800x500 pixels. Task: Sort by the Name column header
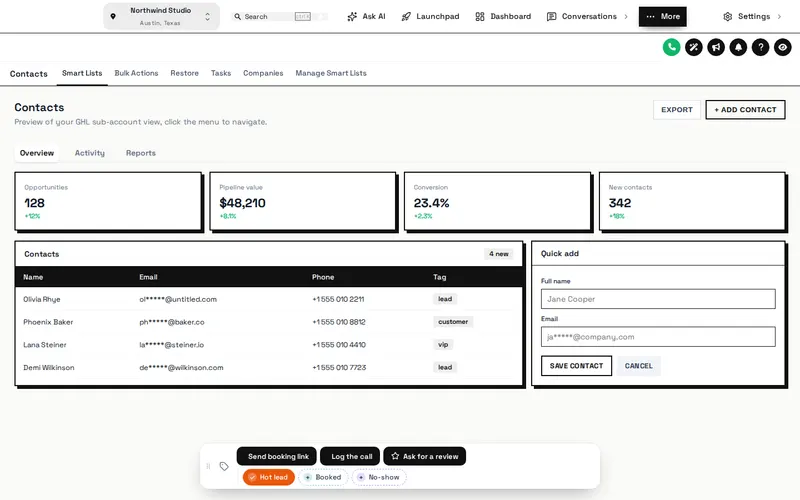point(33,277)
